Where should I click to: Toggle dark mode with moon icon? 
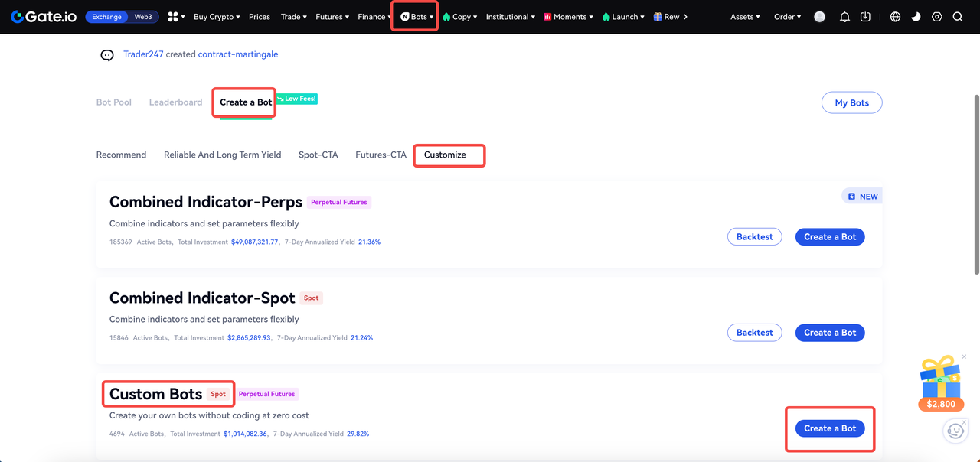click(x=916, y=17)
